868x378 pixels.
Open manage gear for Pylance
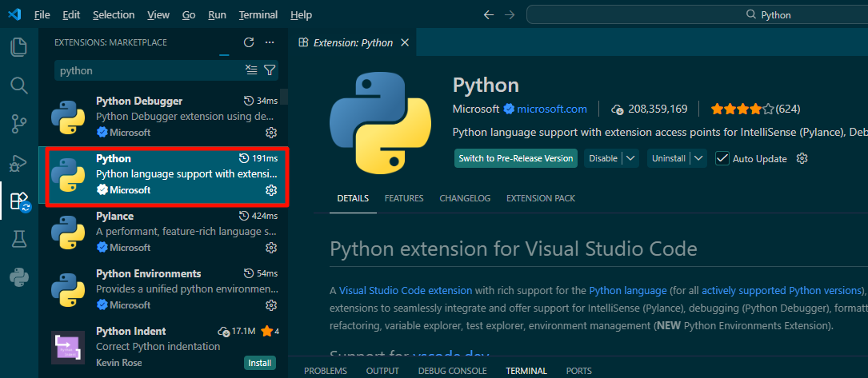[x=270, y=247]
